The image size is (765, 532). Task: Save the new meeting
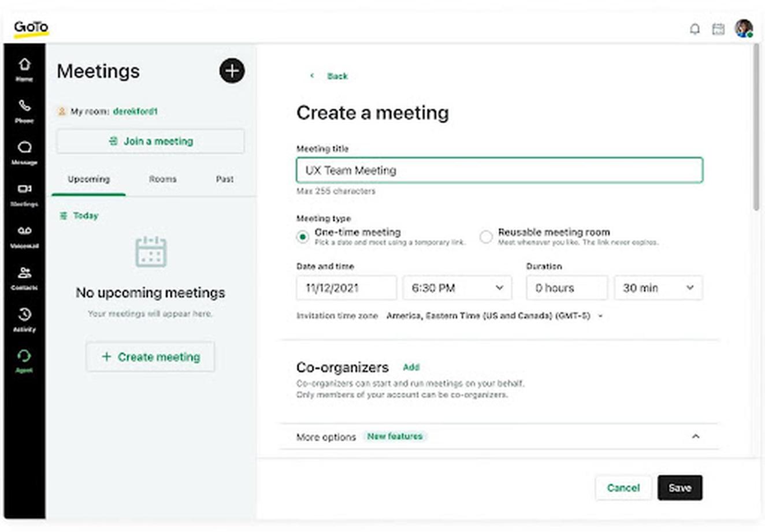pyautogui.click(x=680, y=488)
